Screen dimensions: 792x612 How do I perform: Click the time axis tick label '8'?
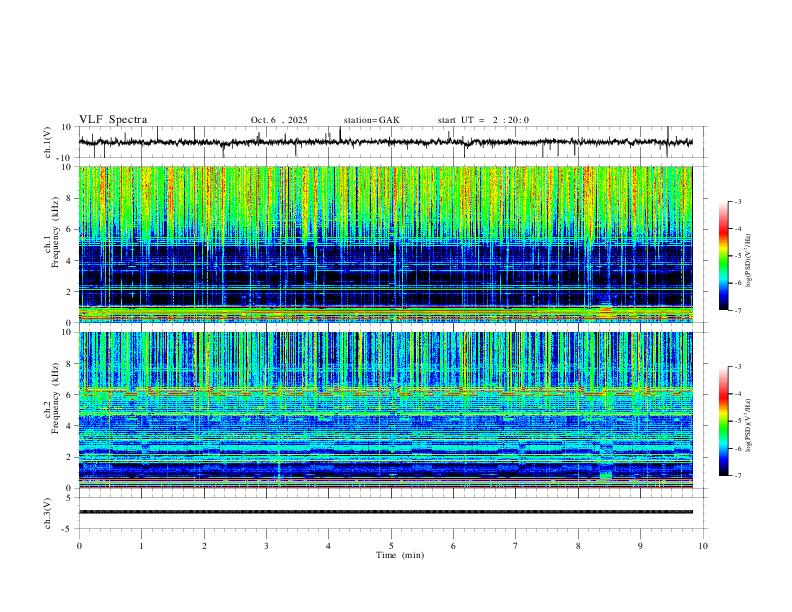pos(578,546)
